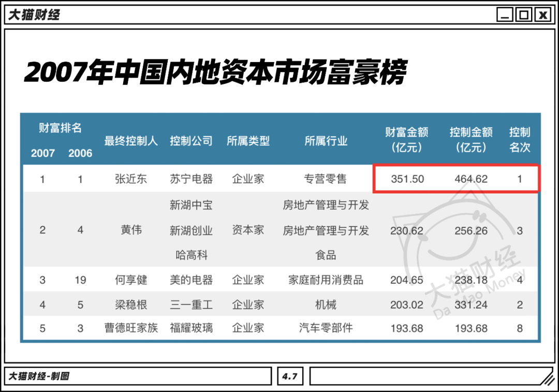This screenshot has height=392, width=559.
Task: Click the 控制公司 column header
Action: click(191, 141)
